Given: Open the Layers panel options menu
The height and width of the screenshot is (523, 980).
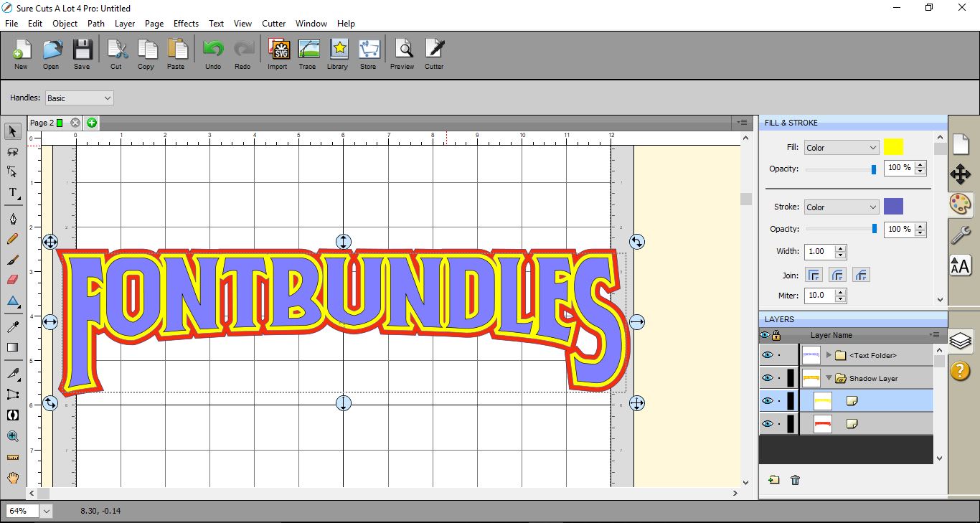Looking at the screenshot, I should click(x=935, y=335).
